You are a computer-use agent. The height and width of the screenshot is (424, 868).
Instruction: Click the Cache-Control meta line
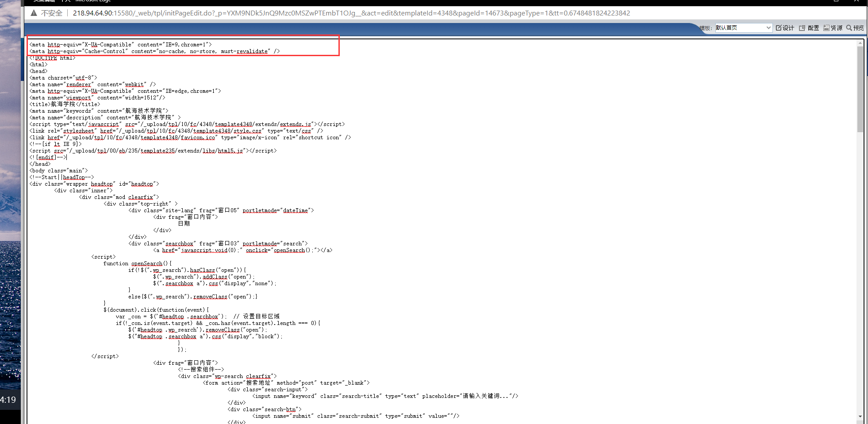pyautogui.click(x=155, y=51)
